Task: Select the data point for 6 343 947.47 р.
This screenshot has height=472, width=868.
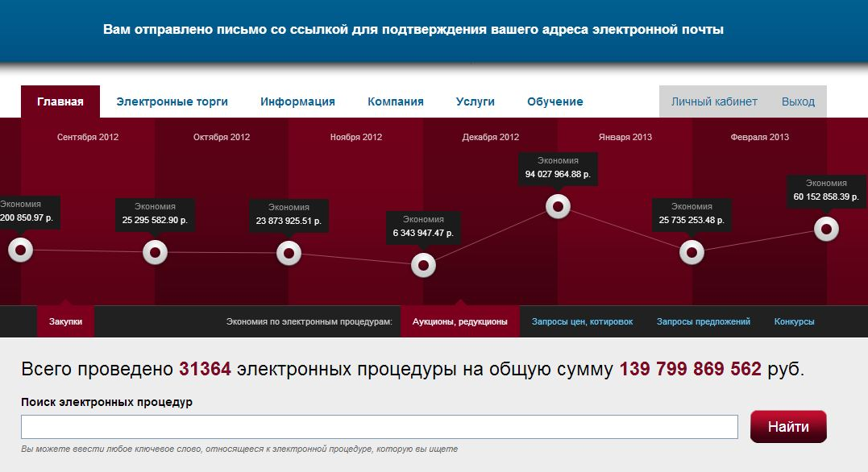Action: point(423,266)
